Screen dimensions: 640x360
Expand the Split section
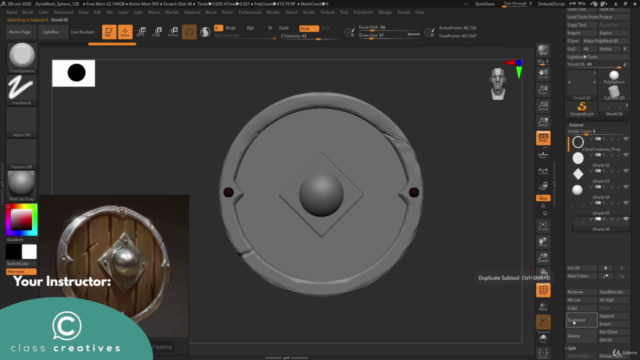click(x=572, y=348)
